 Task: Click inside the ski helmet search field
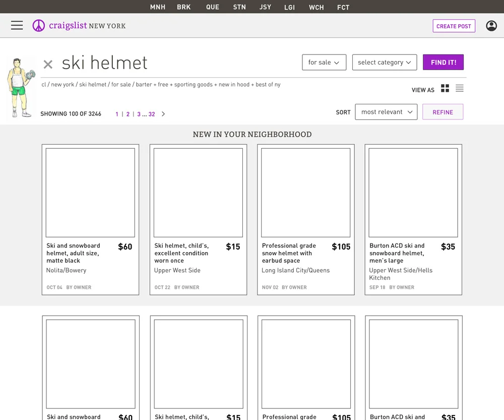(x=104, y=63)
